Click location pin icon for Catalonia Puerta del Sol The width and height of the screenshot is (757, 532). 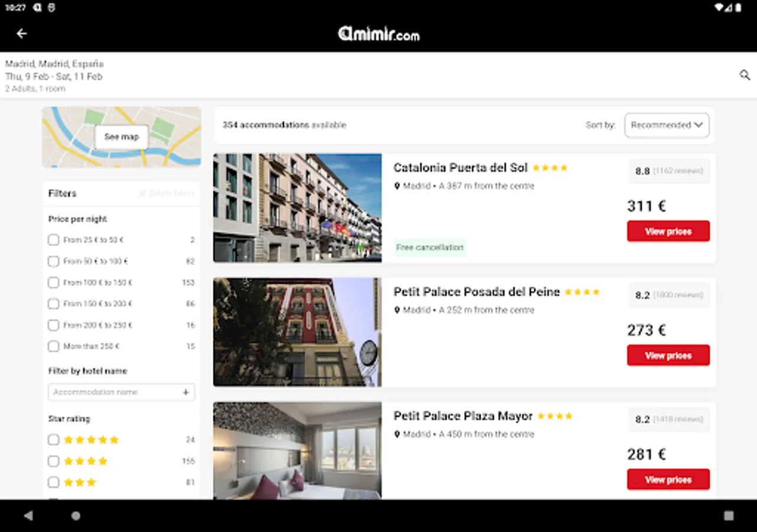pyautogui.click(x=397, y=186)
